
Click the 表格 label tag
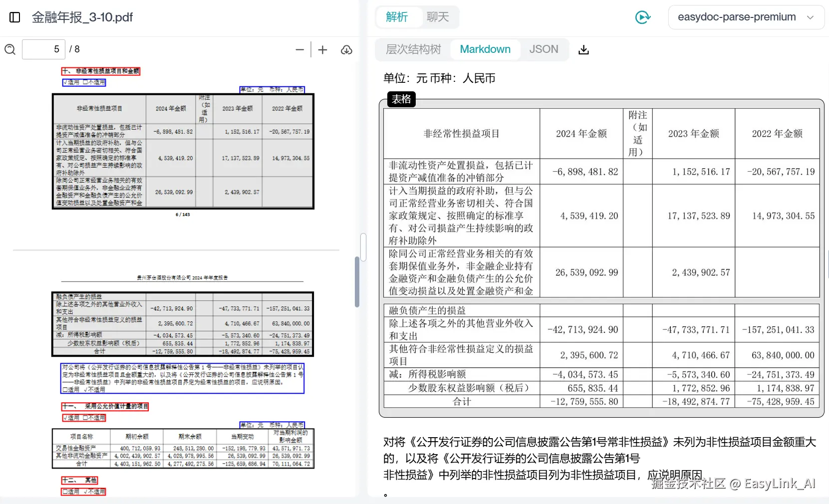coord(401,99)
